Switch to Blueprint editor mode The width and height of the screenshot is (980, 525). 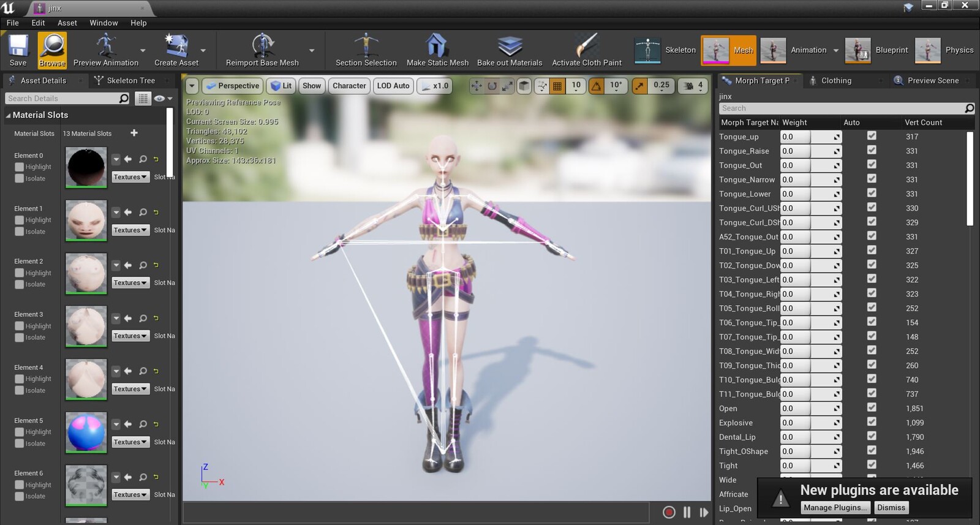click(x=876, y=50)
